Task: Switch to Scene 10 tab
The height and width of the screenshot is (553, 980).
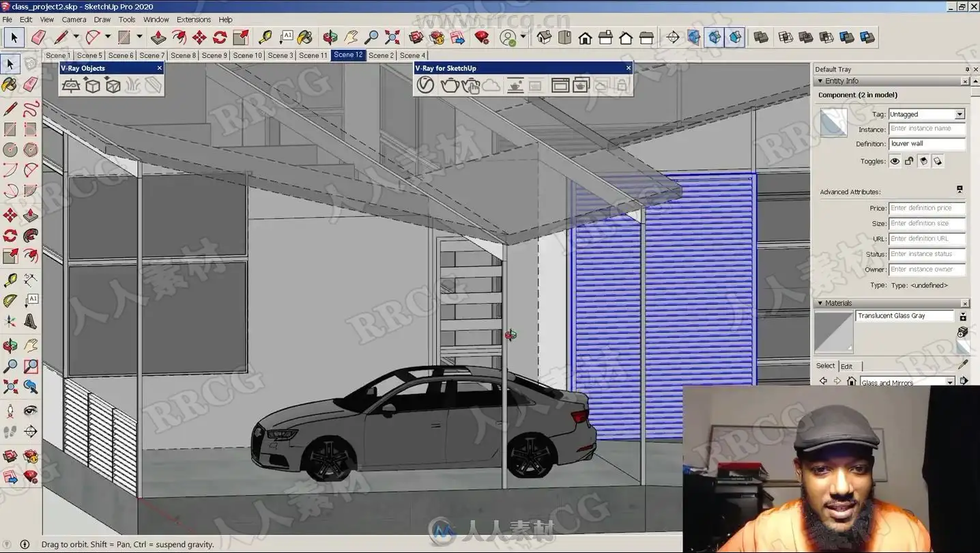Action: tap(247, 55)
